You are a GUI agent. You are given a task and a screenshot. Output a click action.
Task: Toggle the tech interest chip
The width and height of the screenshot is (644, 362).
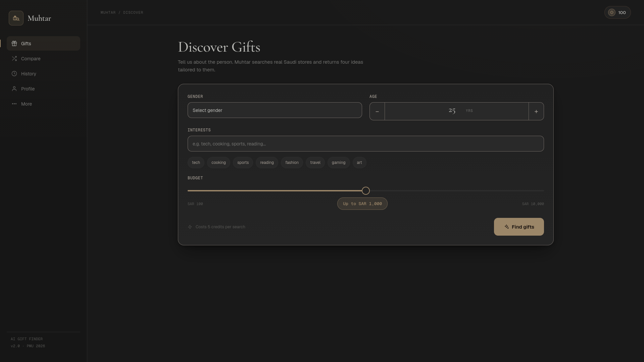tap(196, 163)
